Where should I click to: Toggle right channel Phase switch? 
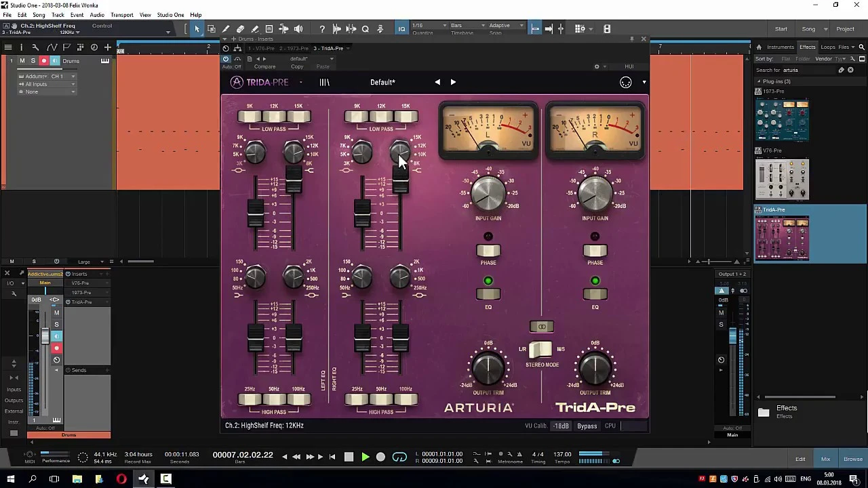595,251
